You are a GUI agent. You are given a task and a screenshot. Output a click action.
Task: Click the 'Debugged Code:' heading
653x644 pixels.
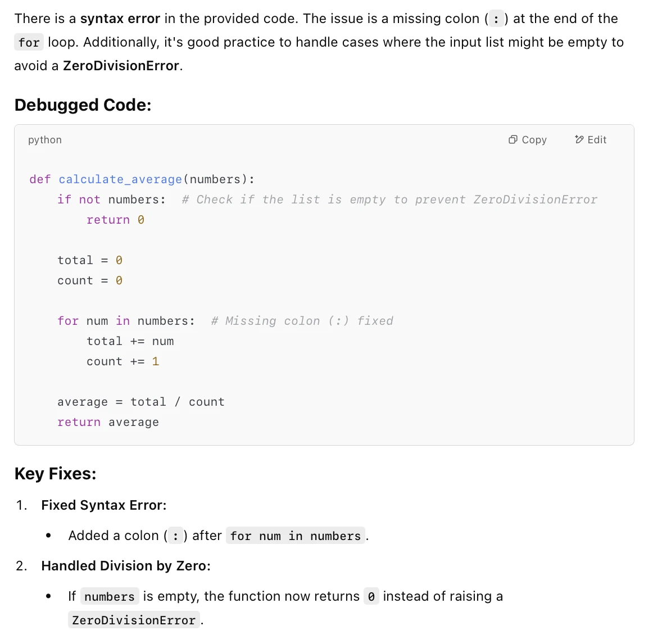click(83, 105)
